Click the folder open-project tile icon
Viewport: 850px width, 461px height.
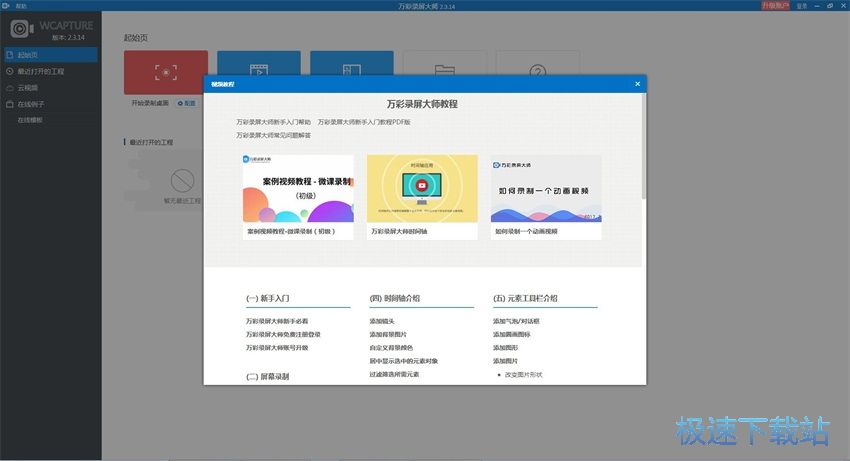[445, 69]
